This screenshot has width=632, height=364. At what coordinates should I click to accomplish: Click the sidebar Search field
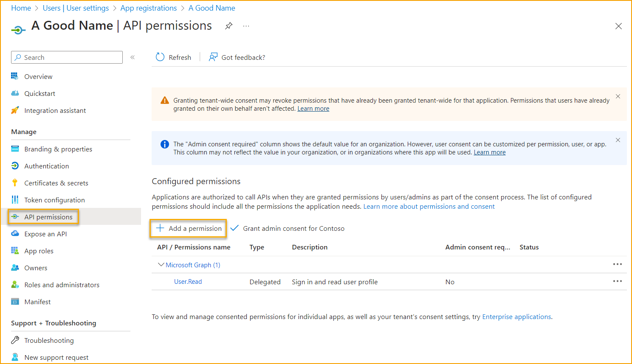click(x=67, y=57)
